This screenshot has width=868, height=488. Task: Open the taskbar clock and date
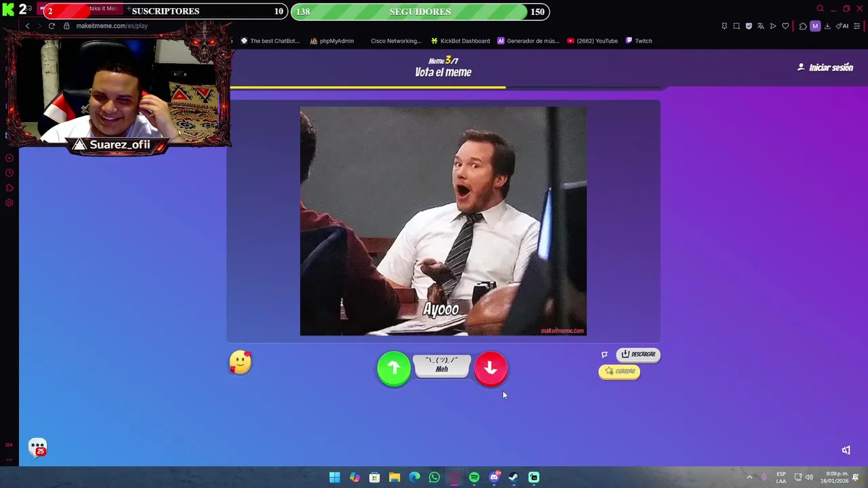(x=834, y=477)
